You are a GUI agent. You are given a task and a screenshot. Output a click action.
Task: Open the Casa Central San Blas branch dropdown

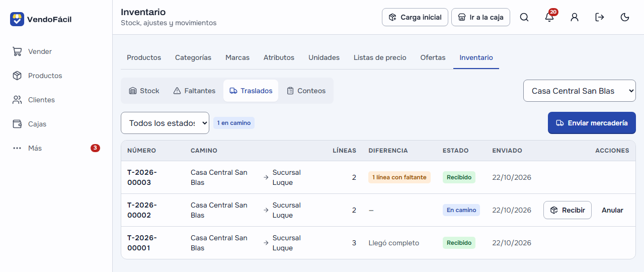[x=580, y=91]
